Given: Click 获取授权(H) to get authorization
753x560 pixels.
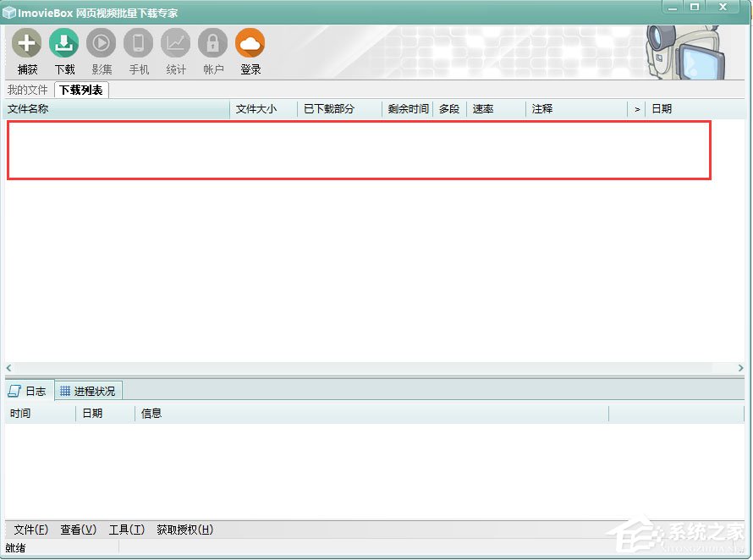Looking at the screenshot, I should [x=184, y=530].
